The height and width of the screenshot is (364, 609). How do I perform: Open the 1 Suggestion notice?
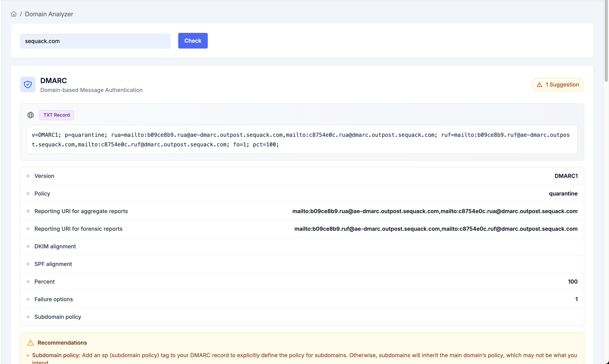tap(558, 84)
